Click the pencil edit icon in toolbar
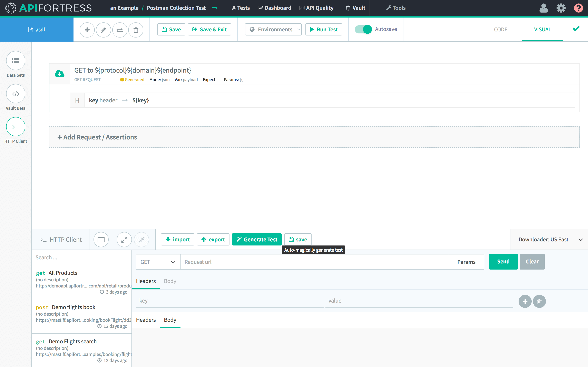This screenshot has width=588, height=367. (x=103, y=30)
